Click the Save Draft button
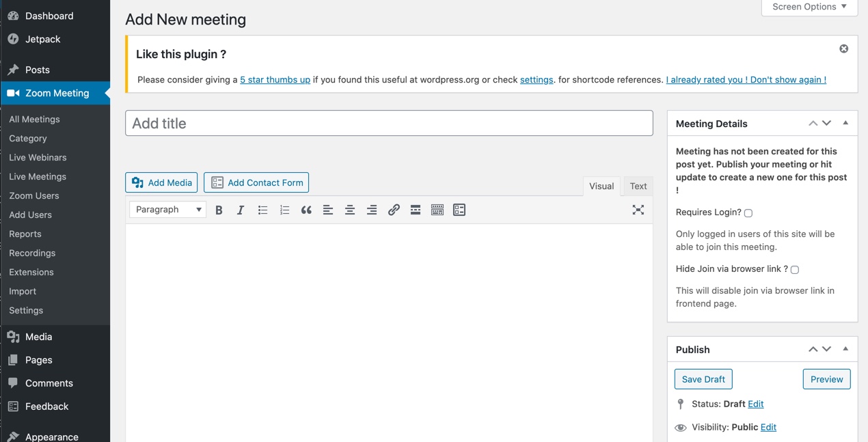Viewport: 868px width, 442px height. pyautogui.click(x=703, y=379)
